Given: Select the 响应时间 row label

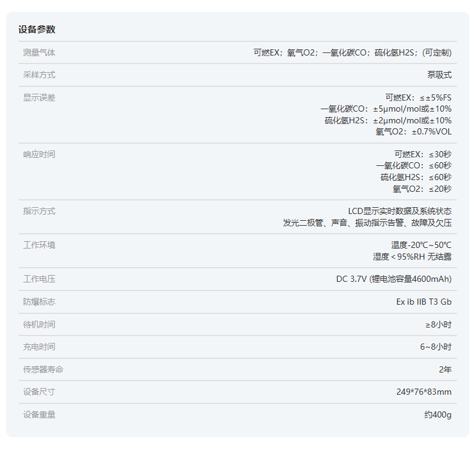Looking at the screenshot, I should click(39, 154).
